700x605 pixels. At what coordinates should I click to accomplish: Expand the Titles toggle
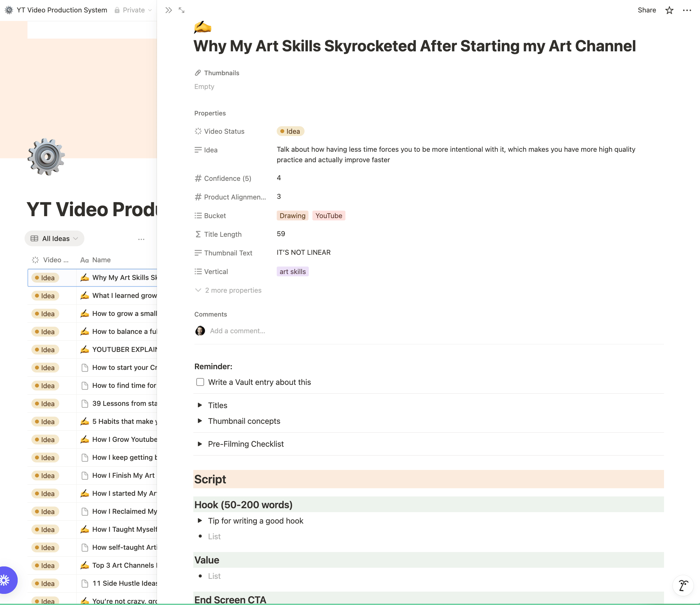coord(200,405)
